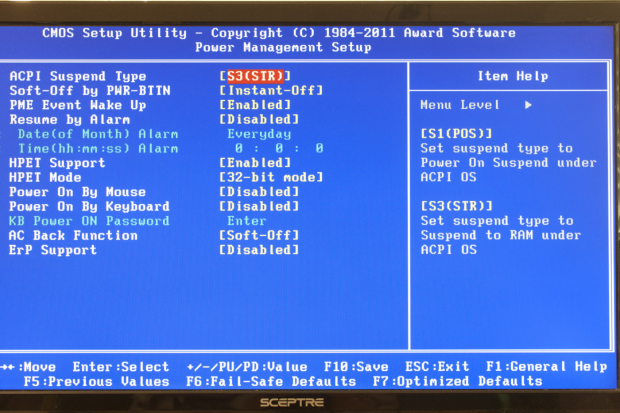Click the Enter:Select footer hint
This screenshot has width=620, height=413.
121,367
